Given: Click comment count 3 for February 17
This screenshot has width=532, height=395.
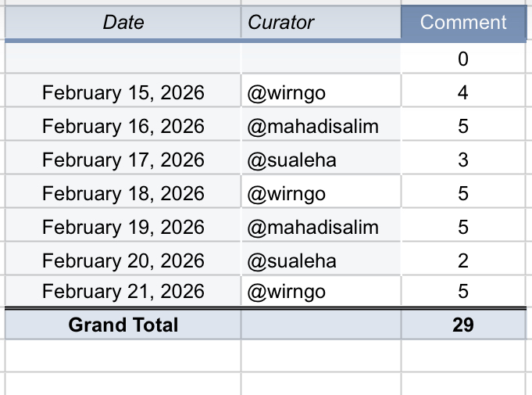Looking at the screenshot, I should pyautogui.click(x=463, y=160).
